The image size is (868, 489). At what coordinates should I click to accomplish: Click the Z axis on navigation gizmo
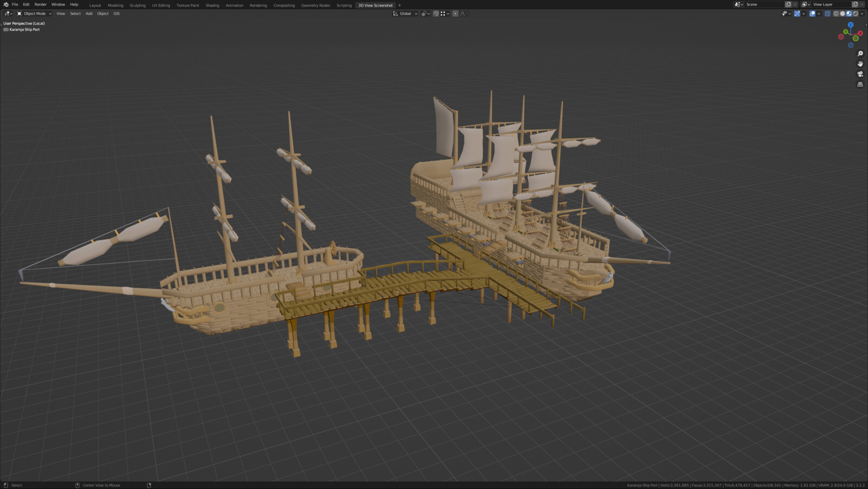(851, 25)
